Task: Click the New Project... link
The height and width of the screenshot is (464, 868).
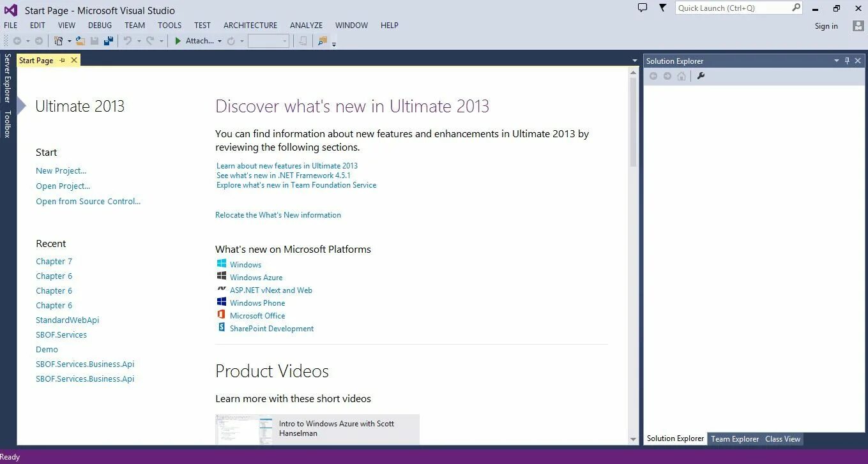Action: coord(61,170)
